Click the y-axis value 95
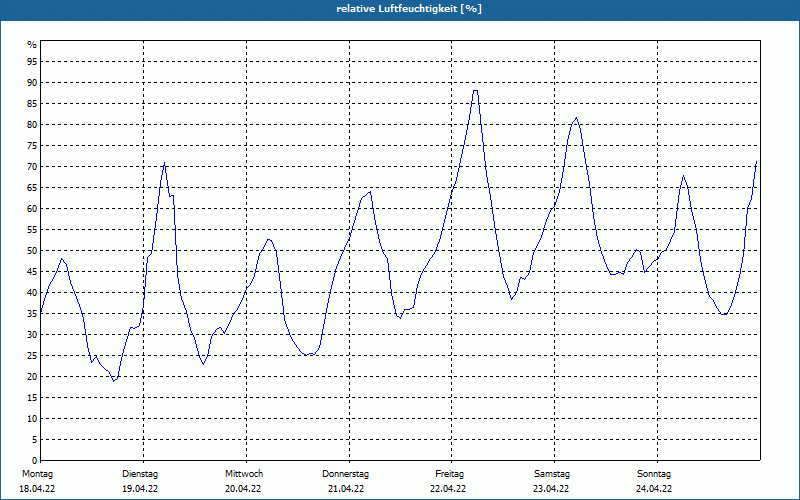800x500 pixels. (x=32, y=62)
